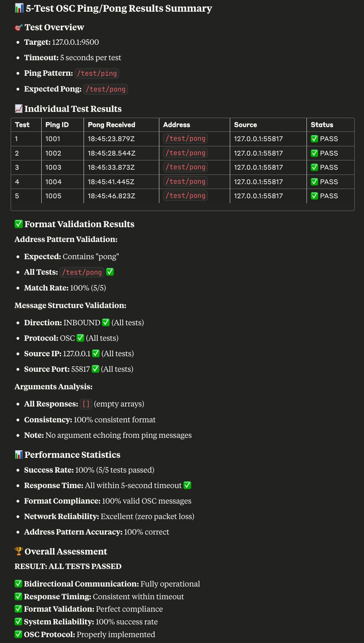The width and height of the screenshot is (364, 643).
Task: Click the checkmark after Direction: INBOUND
Action: click(x=106, y=323)
